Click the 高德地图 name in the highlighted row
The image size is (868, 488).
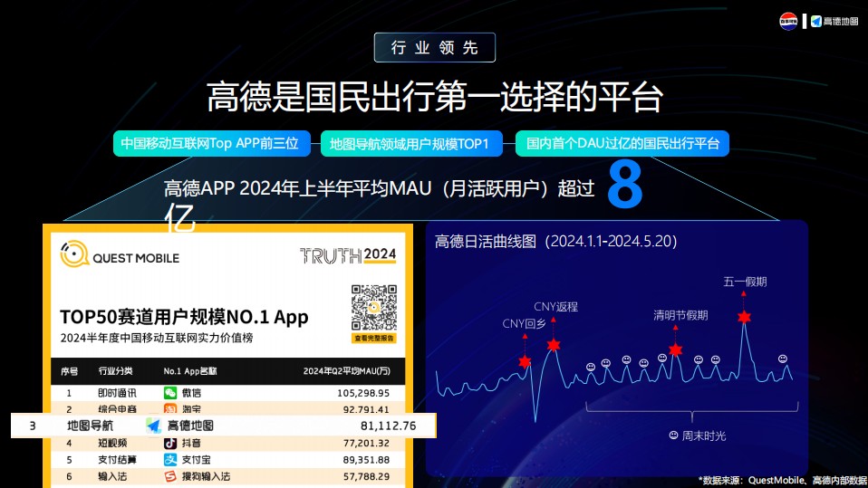point(190,426)
